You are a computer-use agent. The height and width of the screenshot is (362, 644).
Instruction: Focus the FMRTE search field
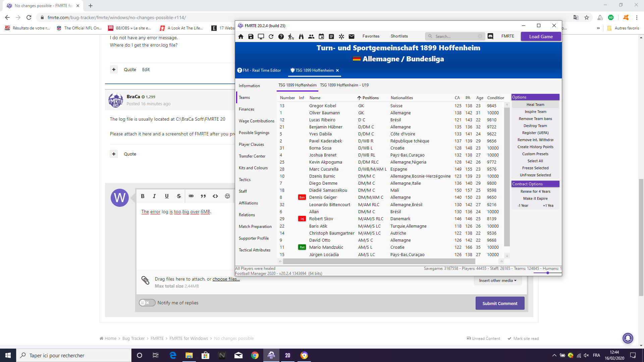tap(454, 36)
